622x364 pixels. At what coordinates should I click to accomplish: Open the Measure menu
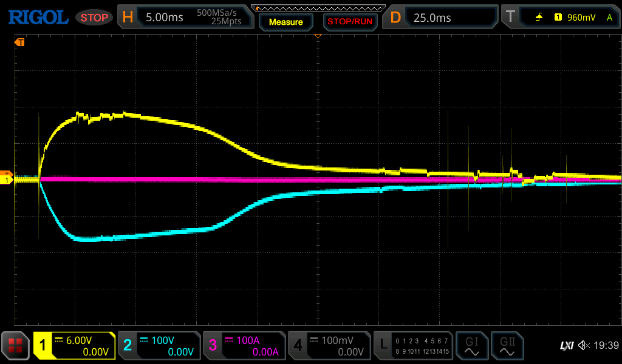coord(285,22)
